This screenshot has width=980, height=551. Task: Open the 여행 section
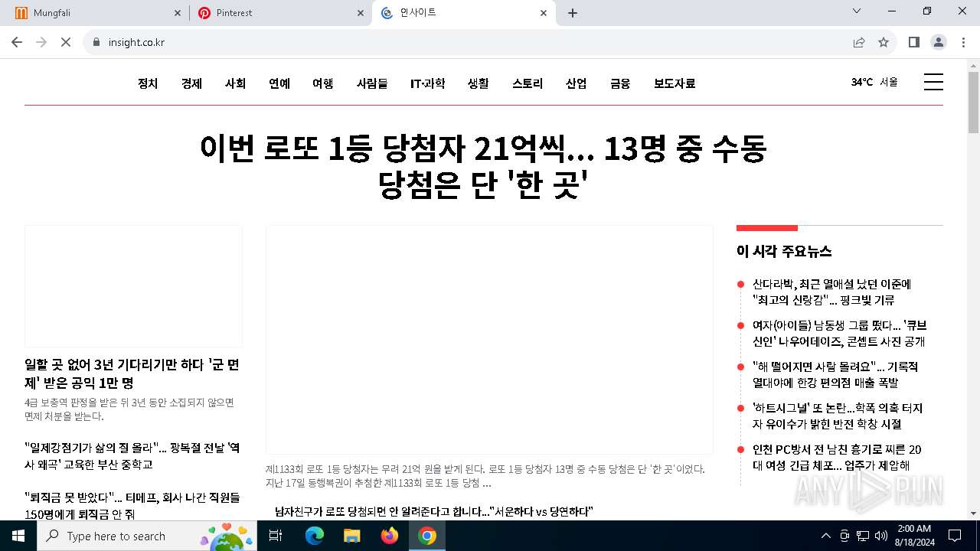pos(323,83)
